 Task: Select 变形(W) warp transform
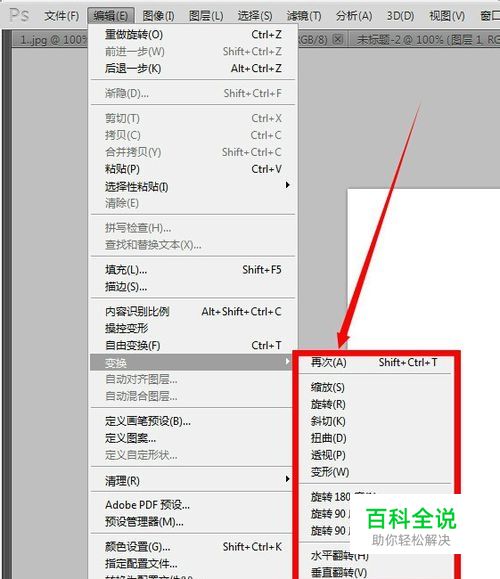375,472
